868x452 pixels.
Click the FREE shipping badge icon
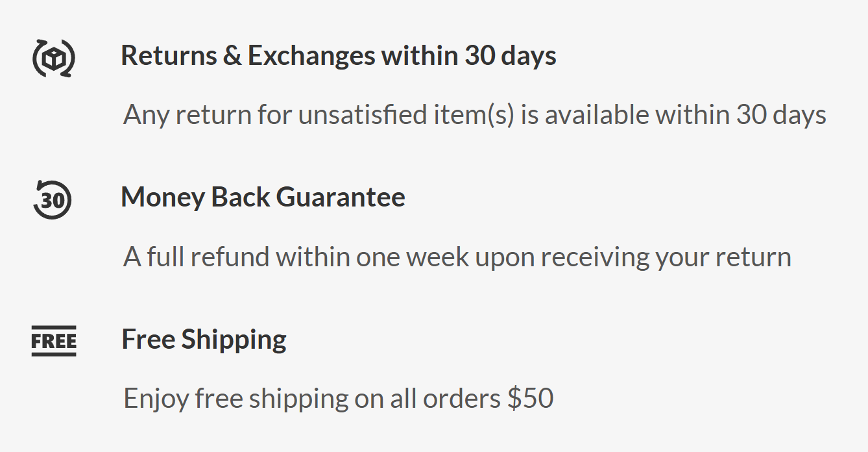[x=54, y=341]
